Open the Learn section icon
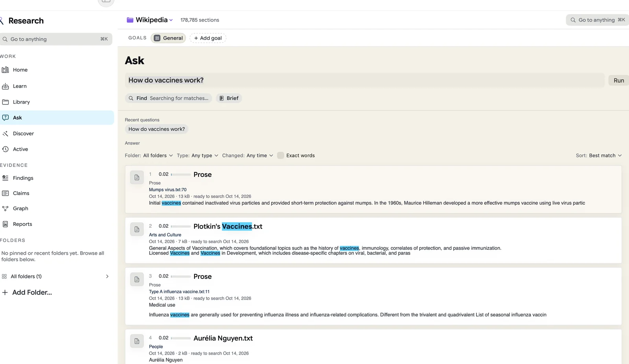 pyautogui.click(x=6, y=86)
